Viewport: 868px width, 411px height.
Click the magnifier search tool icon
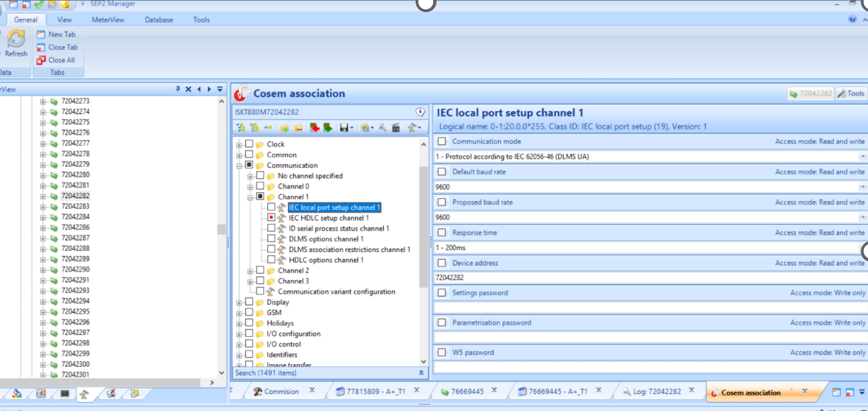pyautogui.click(x=383, y=128)
